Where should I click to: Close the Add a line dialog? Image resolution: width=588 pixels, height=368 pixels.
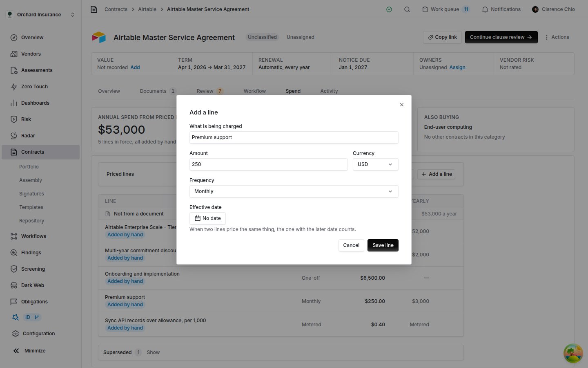pos(402,105)
